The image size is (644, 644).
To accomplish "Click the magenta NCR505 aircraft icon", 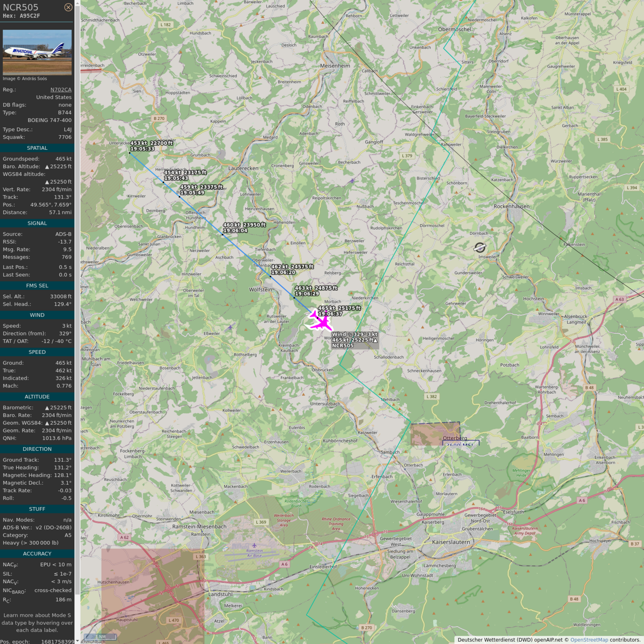I will pyautogui.click(x=321, y=322).
